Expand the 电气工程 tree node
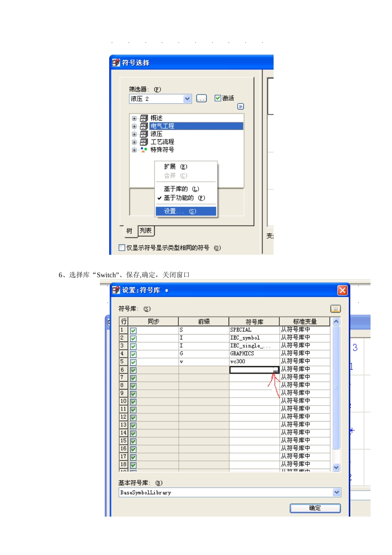 tap(134, 126)
